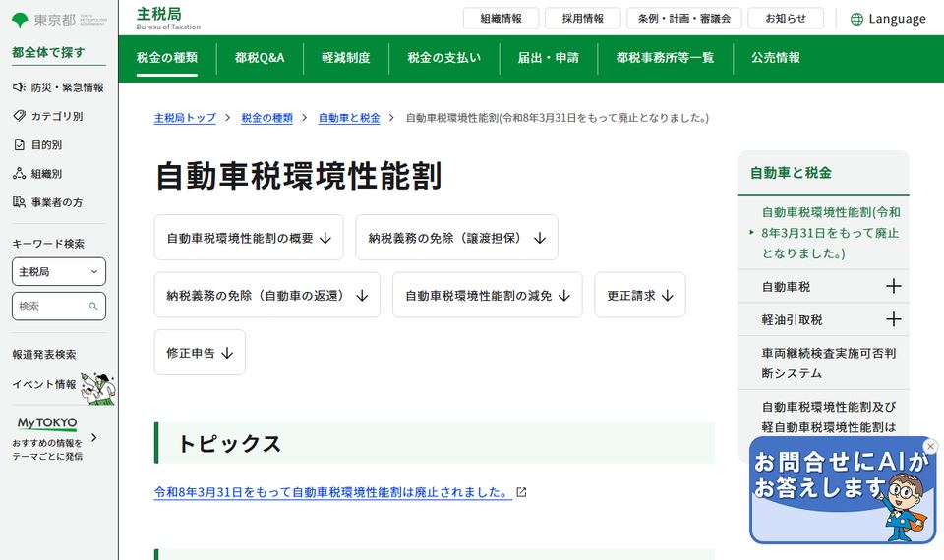Image resolution: width=944 pixels, height=560 pixels.
Task: Go to 自動車と税金 breadcrumb
Action: pyautogui.click(x=349, y=118)
